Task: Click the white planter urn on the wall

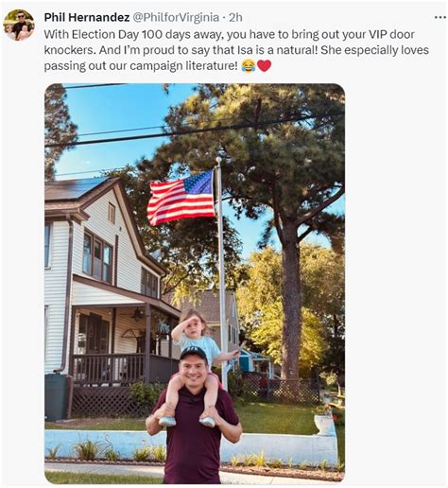Action: tap(323, 423)
